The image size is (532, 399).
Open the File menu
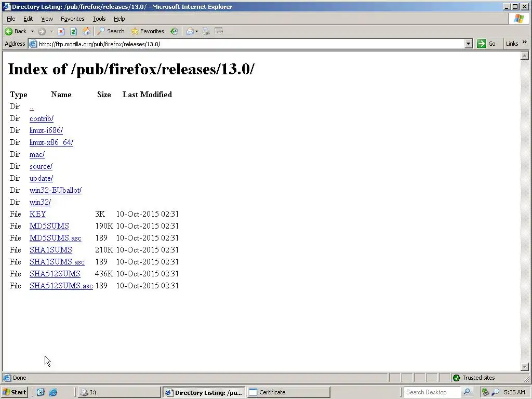point(11,19)
